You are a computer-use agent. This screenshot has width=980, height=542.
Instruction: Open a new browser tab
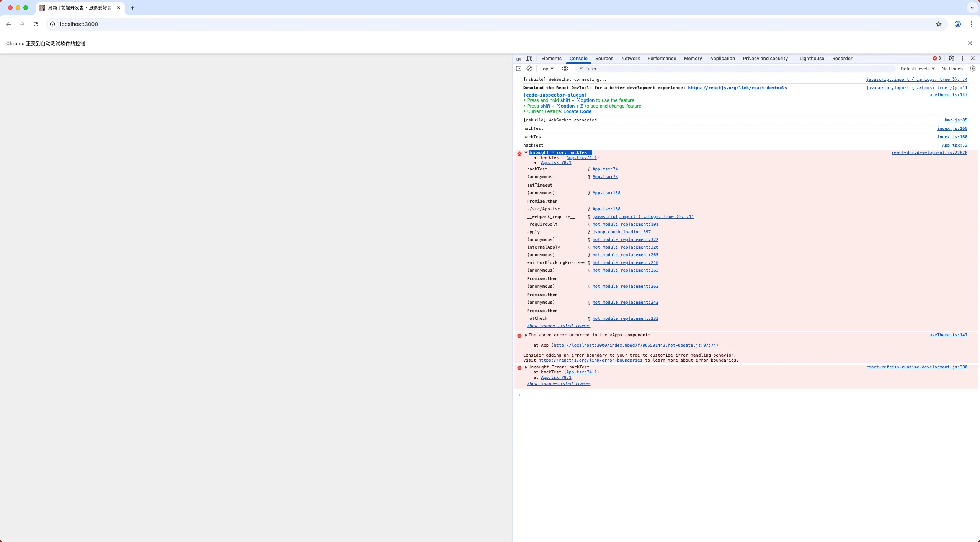pyautogui.click(x=132, y=8)
